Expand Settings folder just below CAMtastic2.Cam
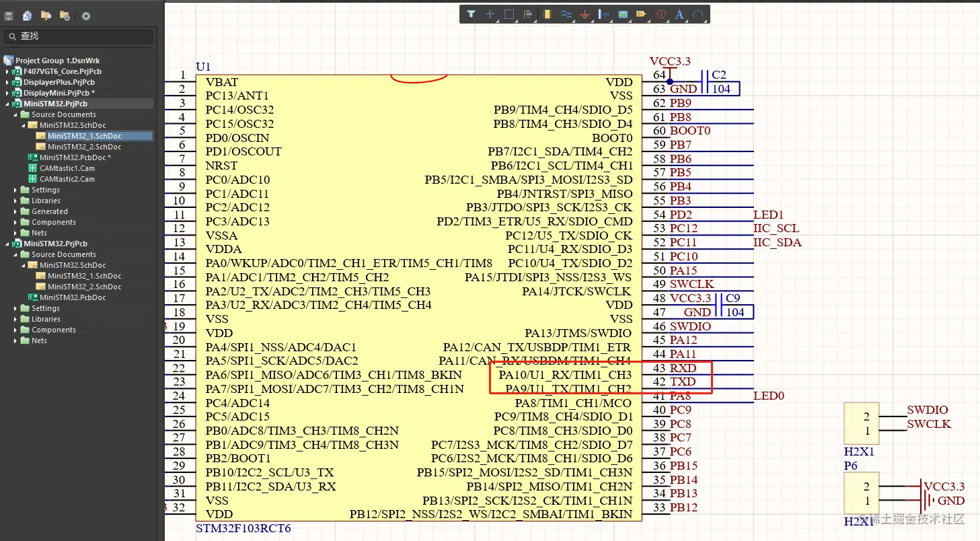 pos(15,190)
